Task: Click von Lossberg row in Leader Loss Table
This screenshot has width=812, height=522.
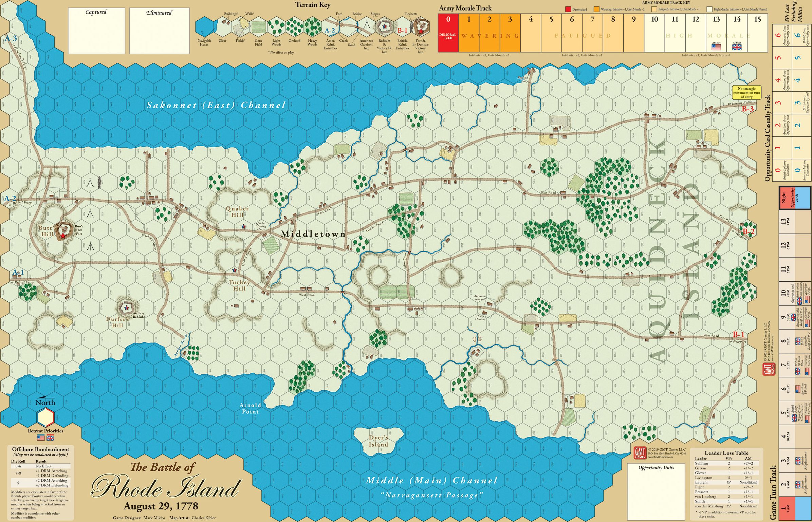Action: coord(727,497)
